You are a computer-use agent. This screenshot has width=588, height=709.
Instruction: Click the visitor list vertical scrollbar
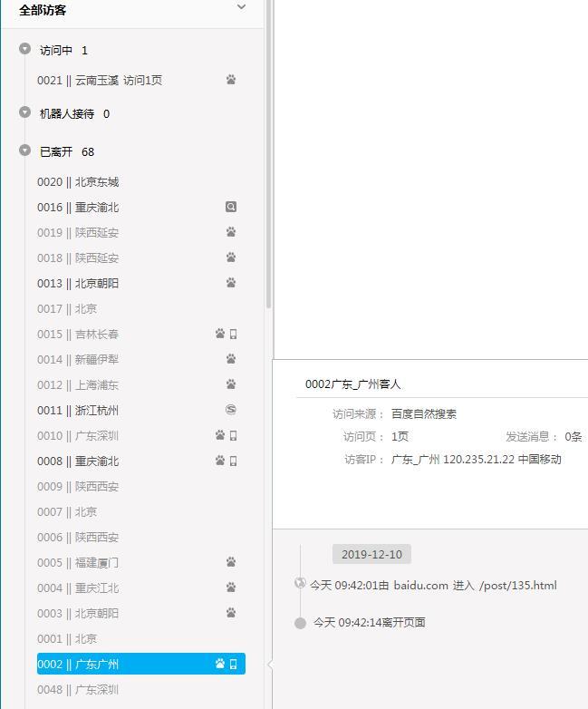pos(268,154)
